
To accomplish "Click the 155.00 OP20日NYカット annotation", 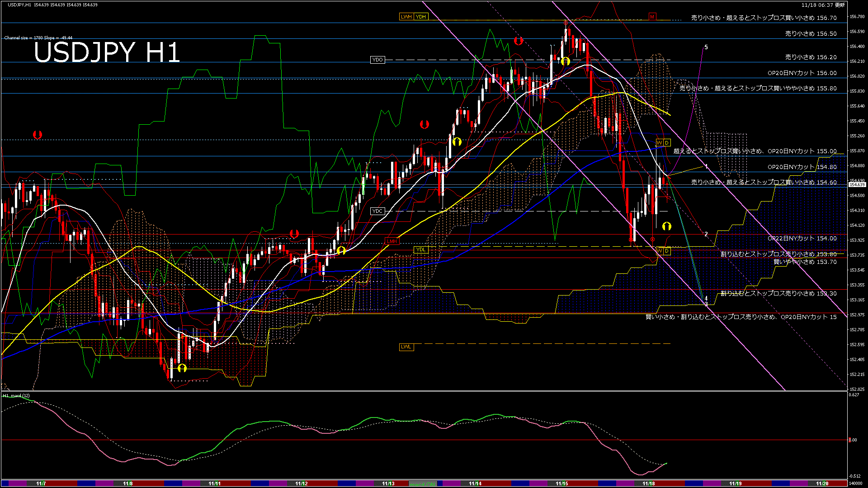I will [755, 151].
